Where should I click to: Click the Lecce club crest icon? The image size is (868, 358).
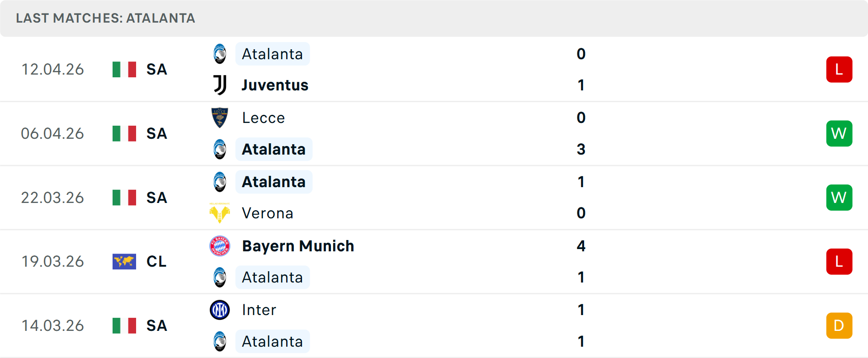point(220,118)
